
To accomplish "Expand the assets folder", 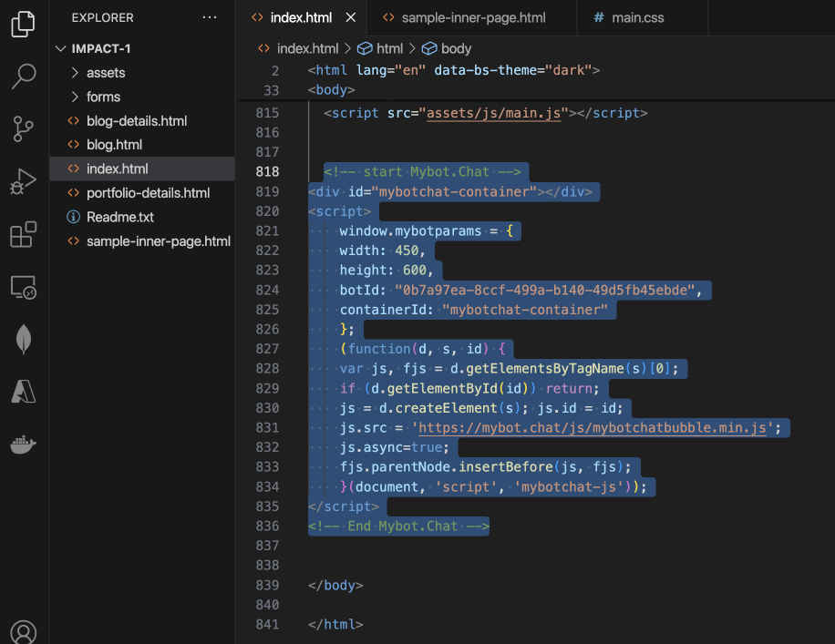I will click(x=105, y=72).
